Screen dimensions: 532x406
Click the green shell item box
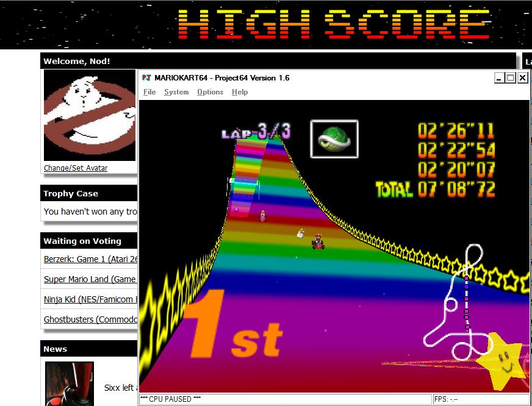(334, 139)
